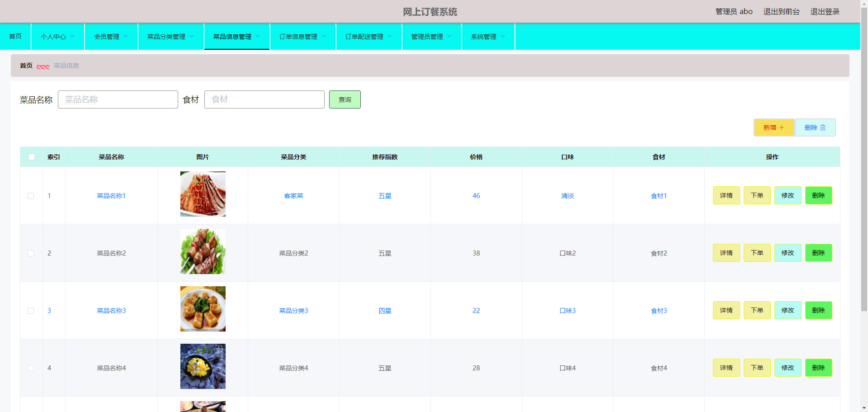Open the 菜品分类管理 menu item
Image resolution: width=868 pixels, height=412 pixels.
click(171, 37)
